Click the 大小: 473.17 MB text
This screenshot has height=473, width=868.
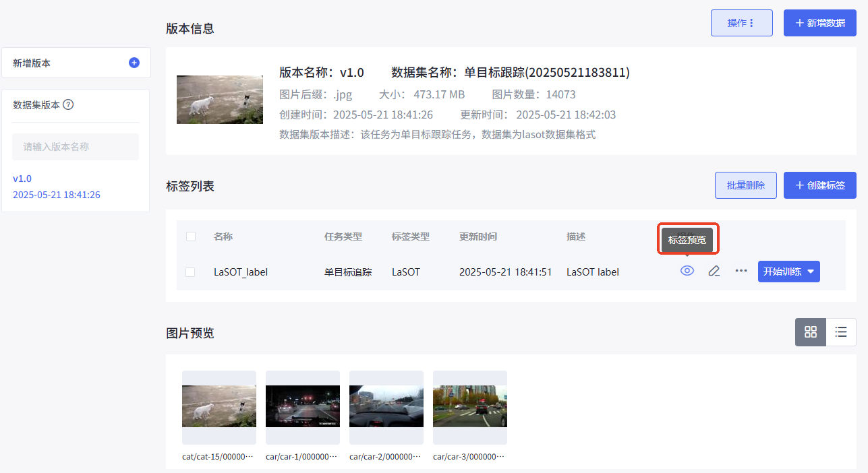(422, 94)
